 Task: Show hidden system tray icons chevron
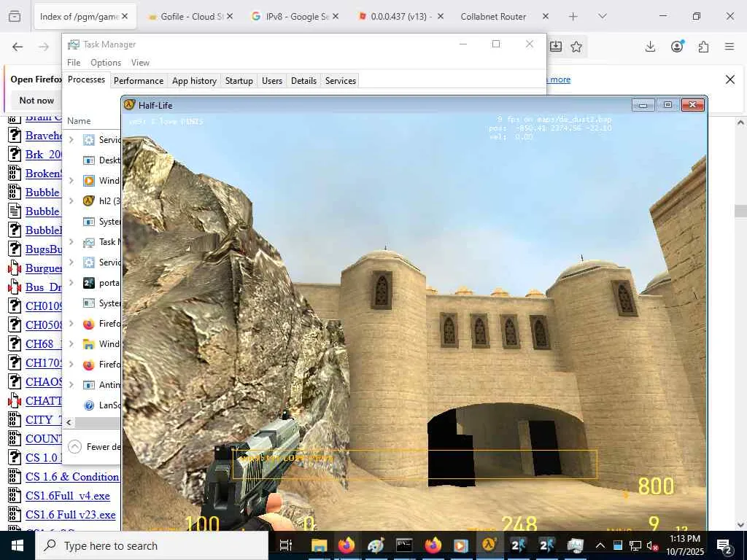pos(600,545)
